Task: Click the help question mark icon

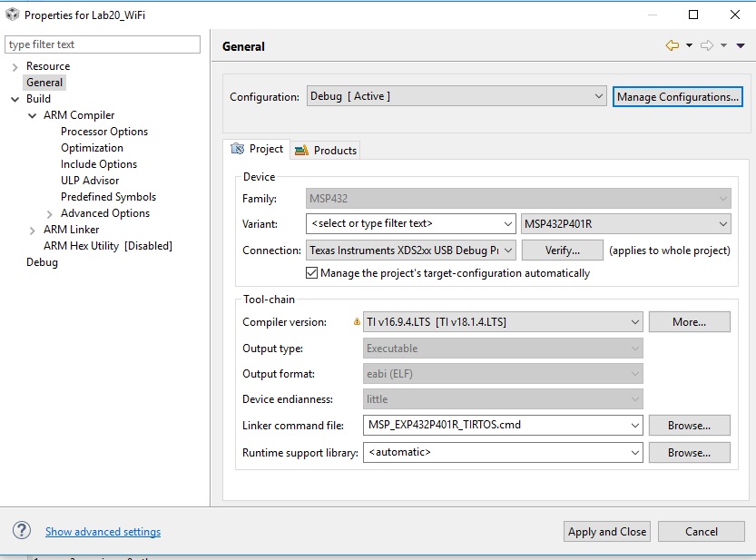Action: (x=23, y=532)
